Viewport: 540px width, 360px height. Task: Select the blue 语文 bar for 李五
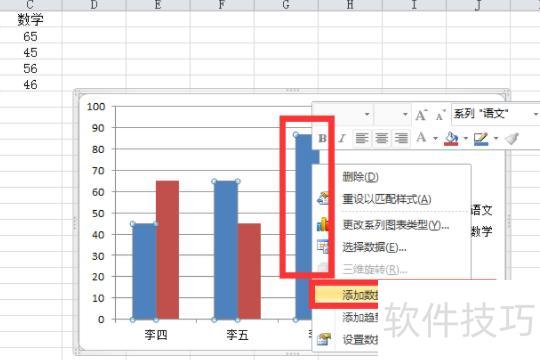[226, 250]
